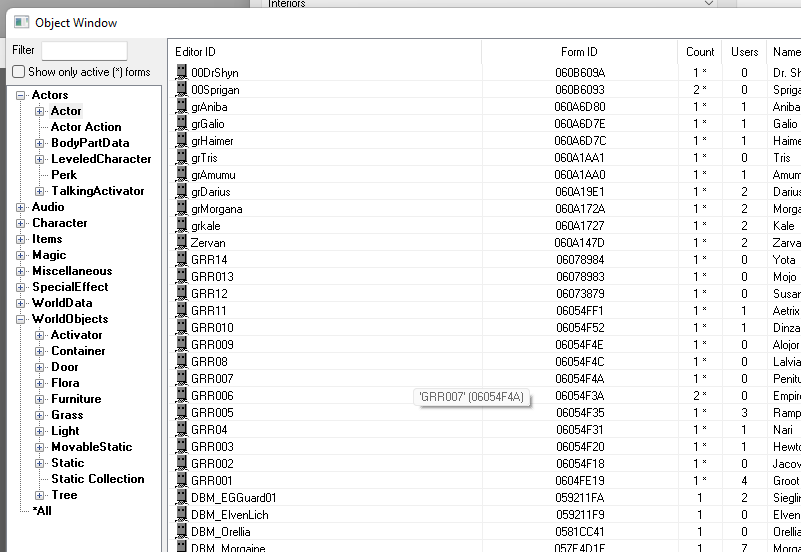The image size is (801, 552).
Task: Click the actor icon beside grMorgana
Action: pos(181,208)
